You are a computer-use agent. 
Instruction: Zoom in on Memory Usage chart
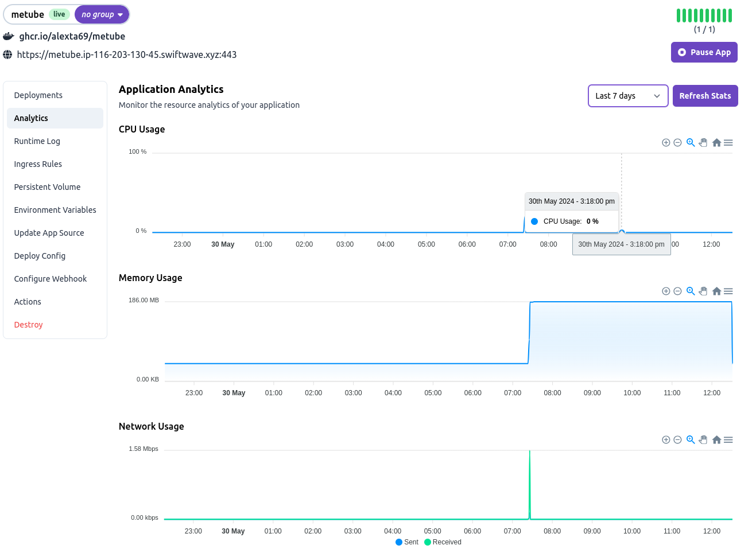pos(666,291)
